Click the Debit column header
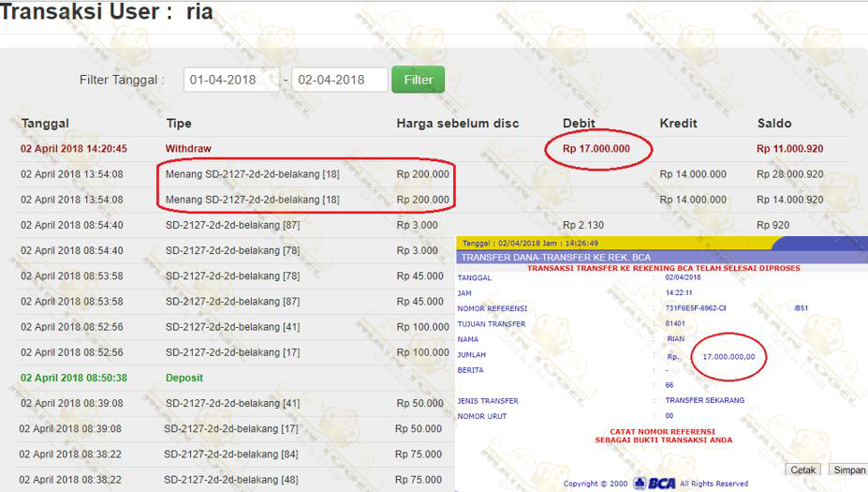 coord(579,124)
